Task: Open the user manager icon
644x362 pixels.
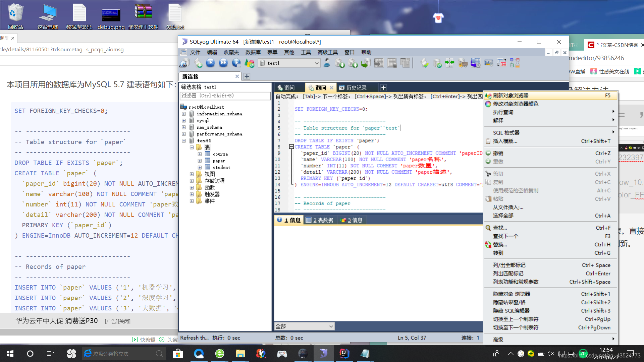Action: [x=327, y=63]
